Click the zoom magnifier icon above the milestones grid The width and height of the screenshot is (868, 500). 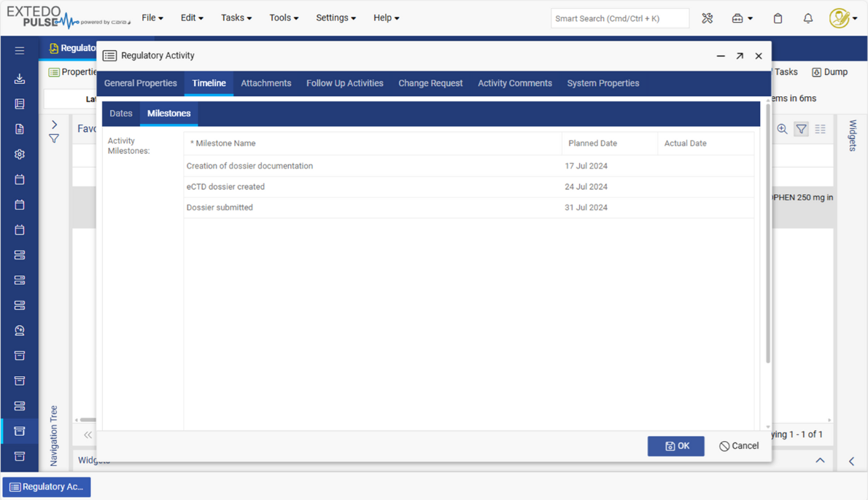point(783,129)
